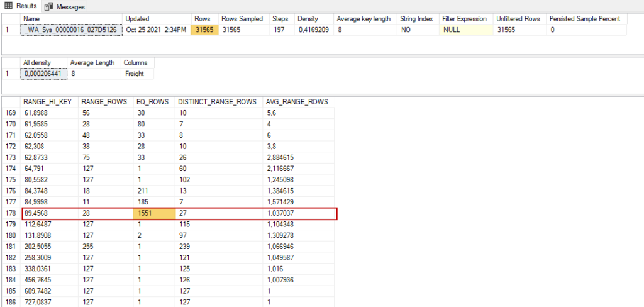Click the 62,0558 range key cell
The height and width of the screenshot is (307, 644).
click(49, 136)
